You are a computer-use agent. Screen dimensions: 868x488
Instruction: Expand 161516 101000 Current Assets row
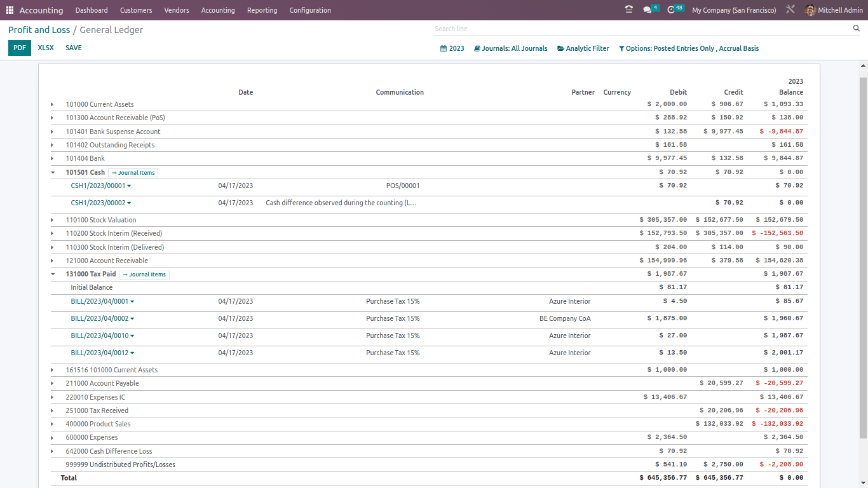[x=52, y=370]
